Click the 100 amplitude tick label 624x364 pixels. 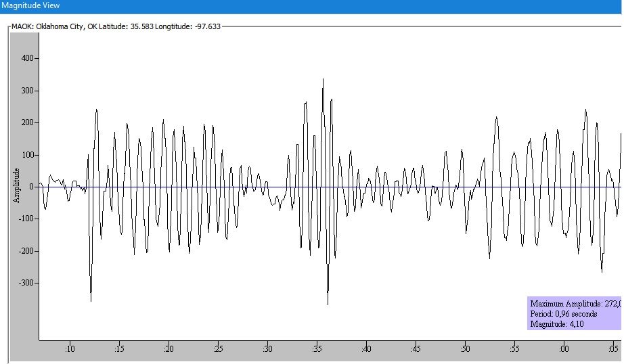[x=28, y=155]
